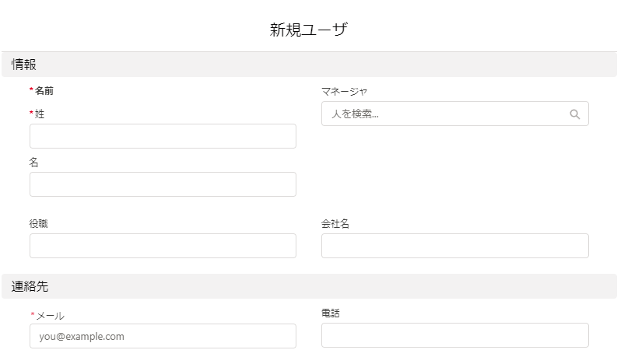The image size is (624, 364).
Task: Click the 姓 field label
Action: 40,114
